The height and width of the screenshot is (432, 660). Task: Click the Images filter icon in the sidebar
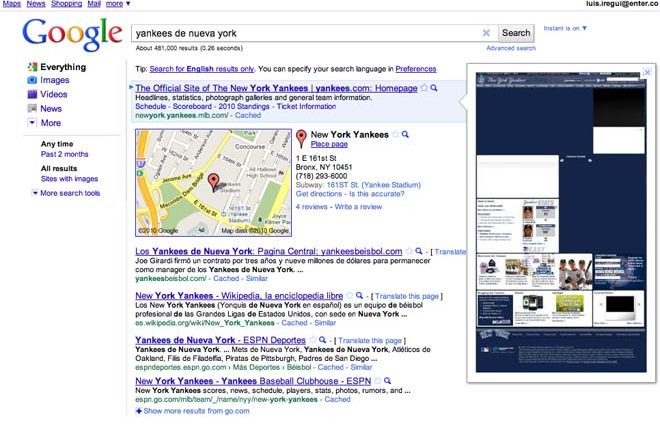coord(32,80)
